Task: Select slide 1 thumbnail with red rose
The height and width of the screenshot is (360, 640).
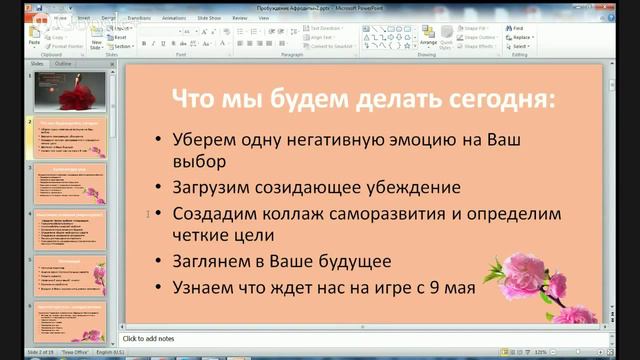Action: [x=70, y=91]
